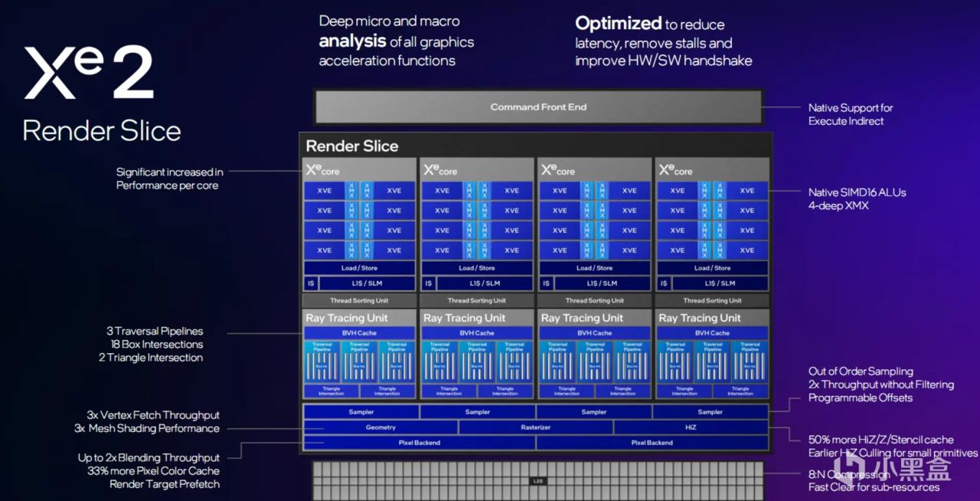Click the bold word 'analysis' in the header
The width and height of the screenshot is (980, 501).
pyautogui.click(x=352, y=41)
